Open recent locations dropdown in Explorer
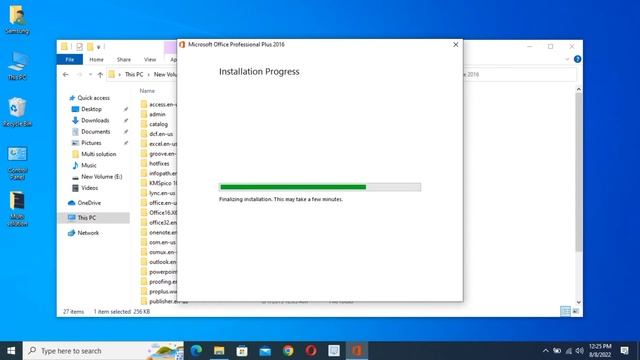 (x=90, y=75)
